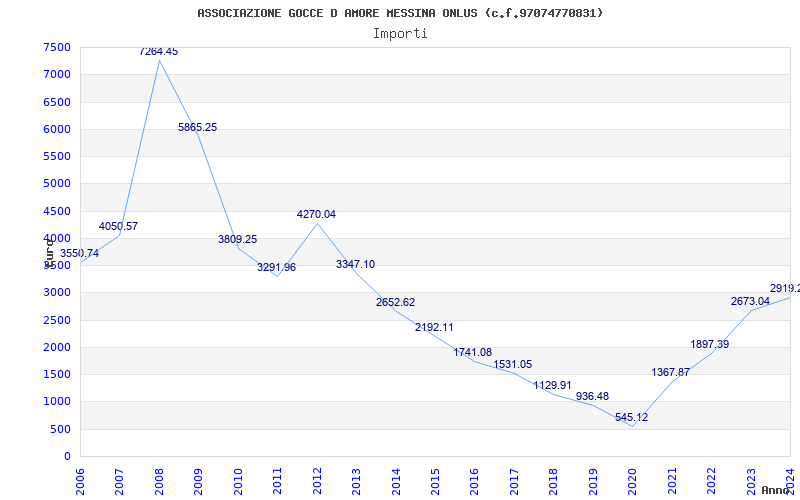This screenshot has width=800, height=500.
Task: Click the 3347.10 data label
Action: tap(356, 264)
